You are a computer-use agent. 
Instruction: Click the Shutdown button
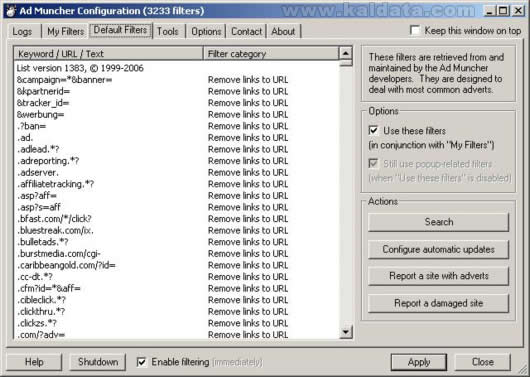(x=98, y=362)
